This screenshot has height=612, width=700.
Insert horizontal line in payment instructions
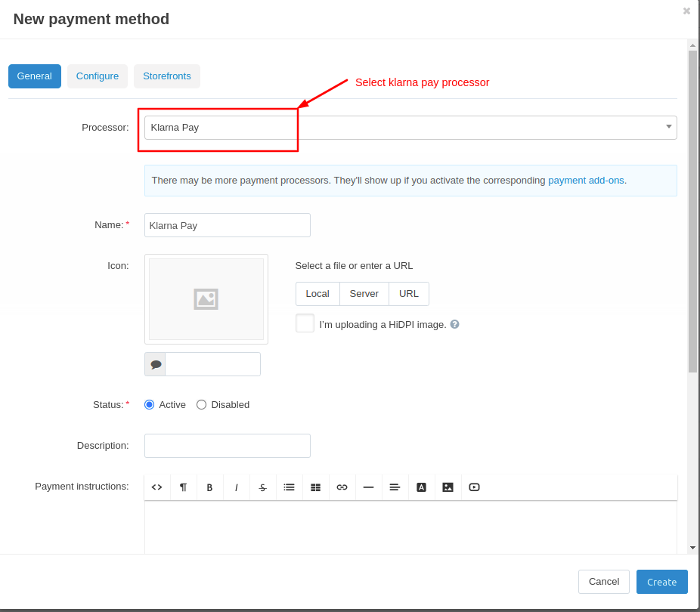pyautogui.click(x=368, y=487)
